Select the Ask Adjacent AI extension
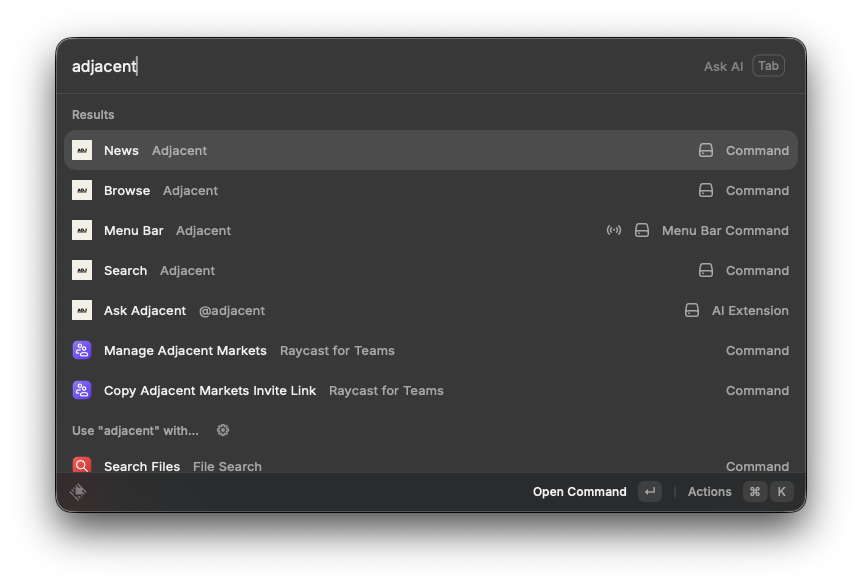The image size is (862, 586). coord(431,311)
